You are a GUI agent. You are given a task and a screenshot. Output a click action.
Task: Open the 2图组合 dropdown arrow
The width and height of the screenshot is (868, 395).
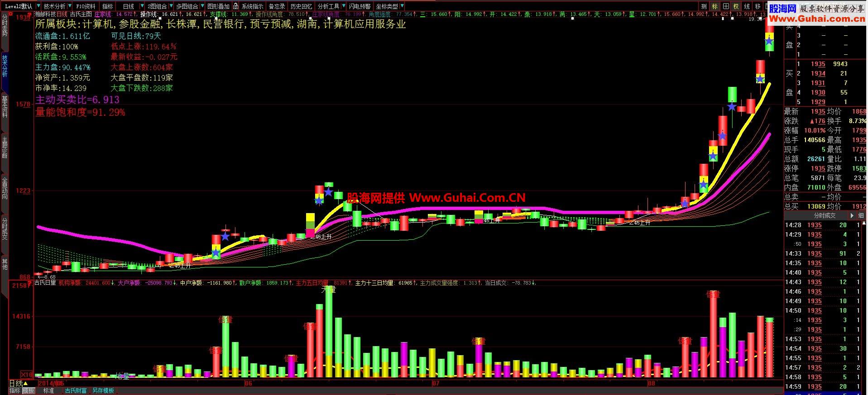[171, 6]
